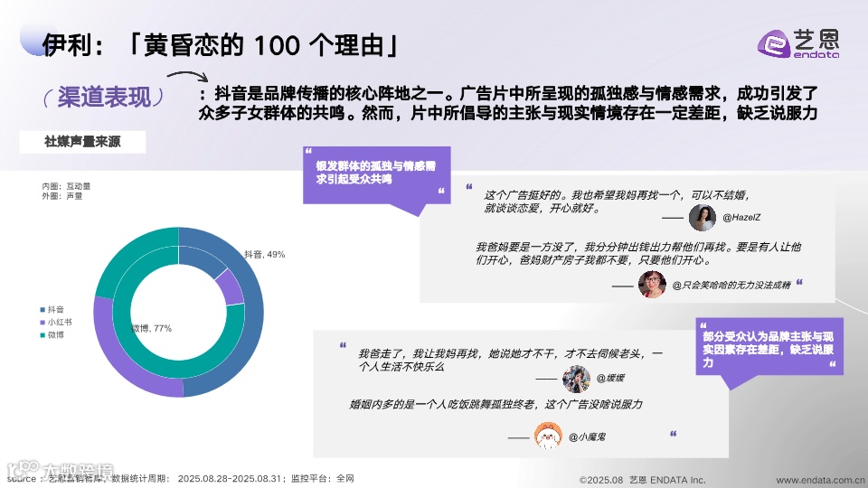Image resolution: width=868 pixels, height=488 pixels.
Task: Click the quote 婚姻内多的是一个人吃饭跳舞孤独终老
Action: coord(496,405)
